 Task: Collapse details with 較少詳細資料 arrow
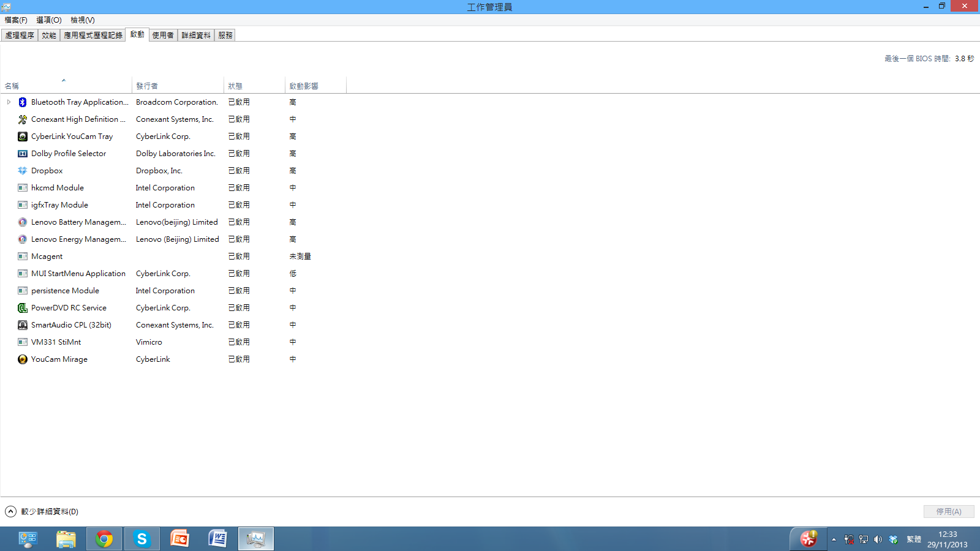coord(10,511)
